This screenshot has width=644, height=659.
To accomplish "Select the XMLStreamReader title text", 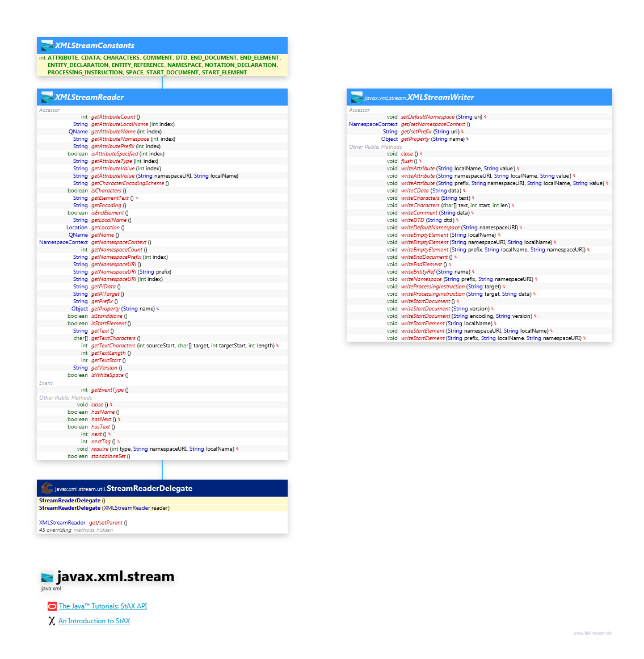I will coord(89,97).
